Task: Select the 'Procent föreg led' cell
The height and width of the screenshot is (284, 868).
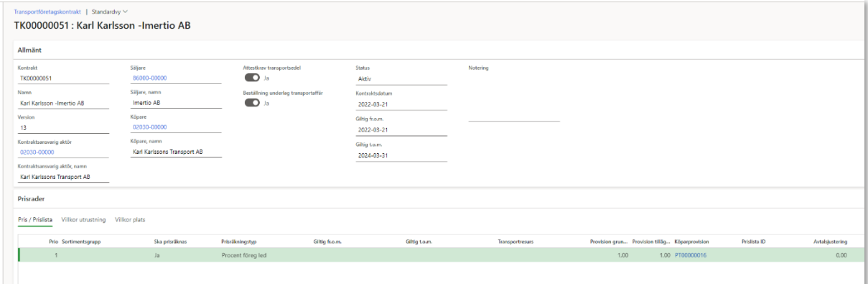Action: coord(244,255)
